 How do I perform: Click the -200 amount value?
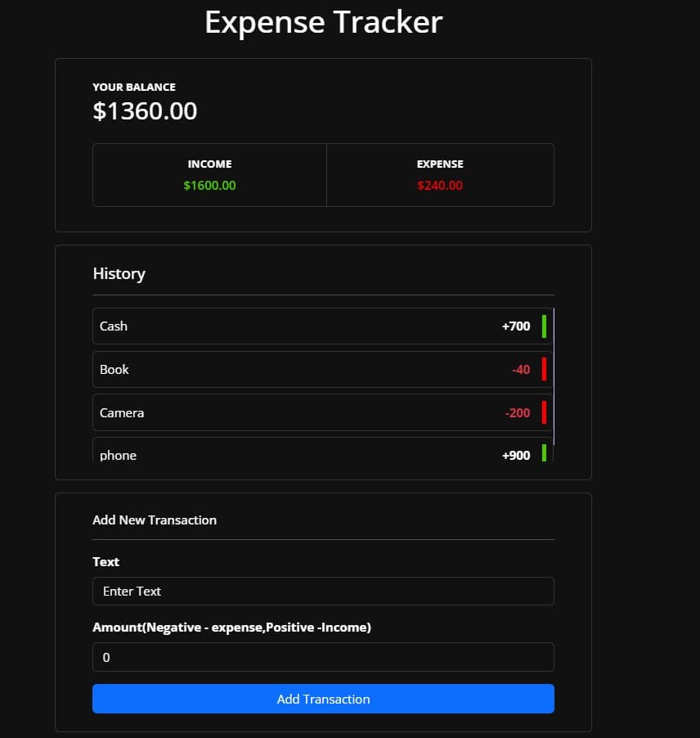pyautogui.click(x=518, y=412)
